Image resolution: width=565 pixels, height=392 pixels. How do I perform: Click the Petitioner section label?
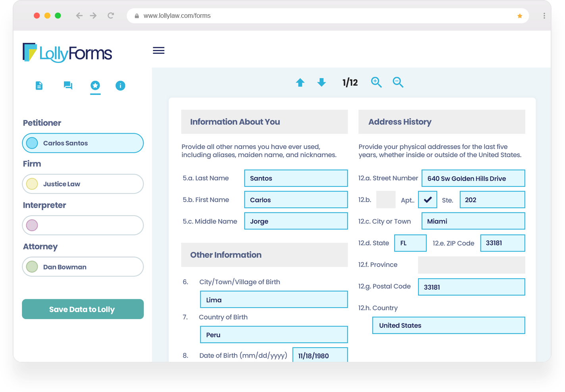[42, 123]
